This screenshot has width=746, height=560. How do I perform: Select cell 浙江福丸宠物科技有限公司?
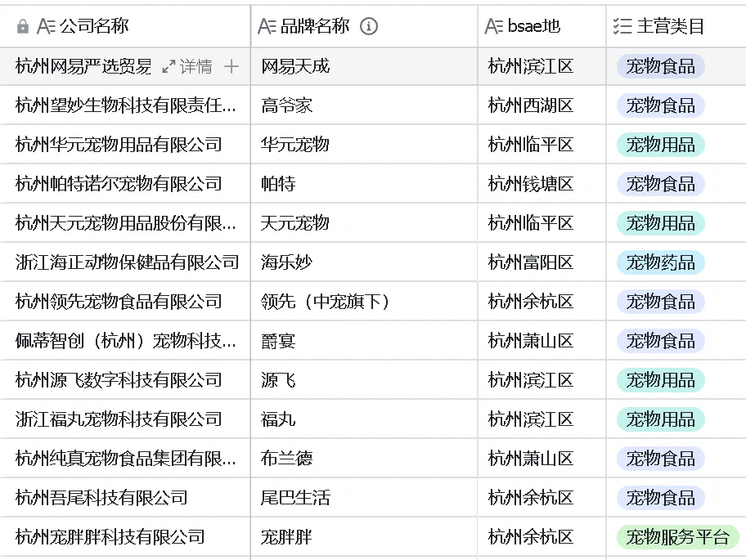click(x=125, y=419)
